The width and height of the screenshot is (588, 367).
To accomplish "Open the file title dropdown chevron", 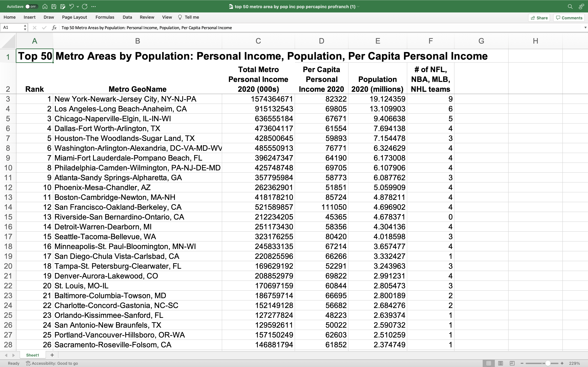I will click(x=358, y=7).
